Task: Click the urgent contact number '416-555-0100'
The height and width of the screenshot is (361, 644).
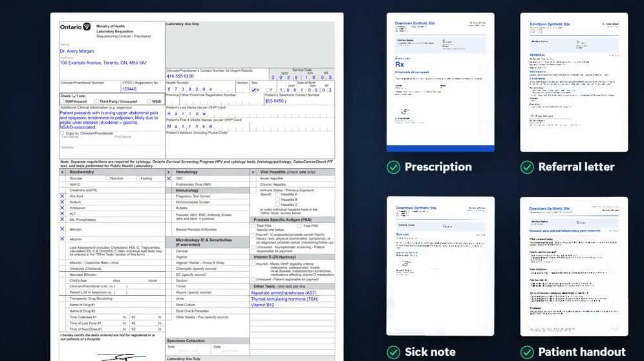Action: pos(180,76)
